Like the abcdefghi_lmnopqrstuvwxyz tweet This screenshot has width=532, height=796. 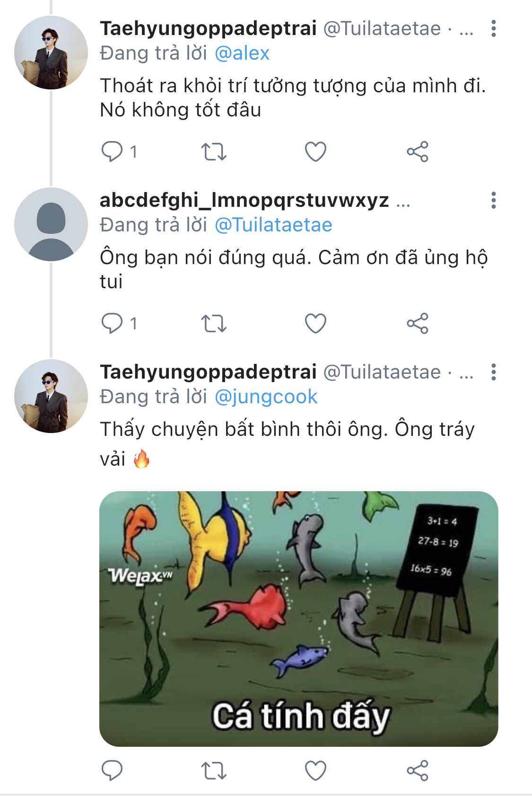[x=315, y=324]
